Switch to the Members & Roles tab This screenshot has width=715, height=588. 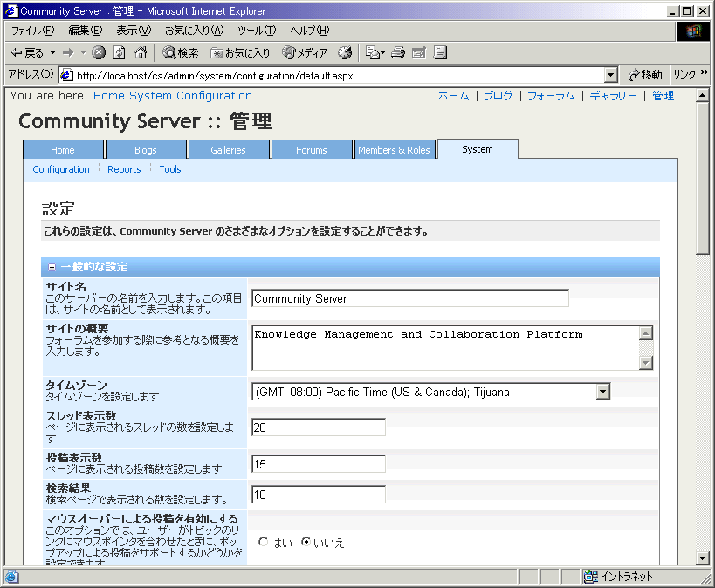coord(395,150)
